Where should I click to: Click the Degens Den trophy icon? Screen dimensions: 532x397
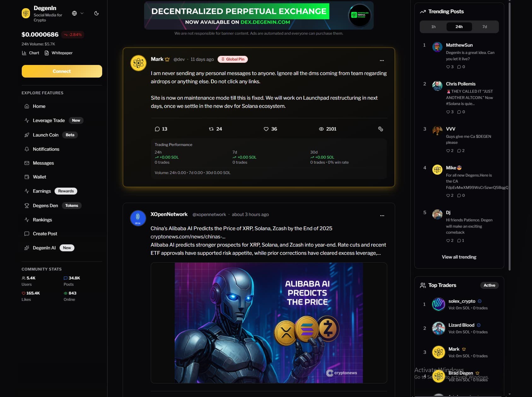pos(27,206)
